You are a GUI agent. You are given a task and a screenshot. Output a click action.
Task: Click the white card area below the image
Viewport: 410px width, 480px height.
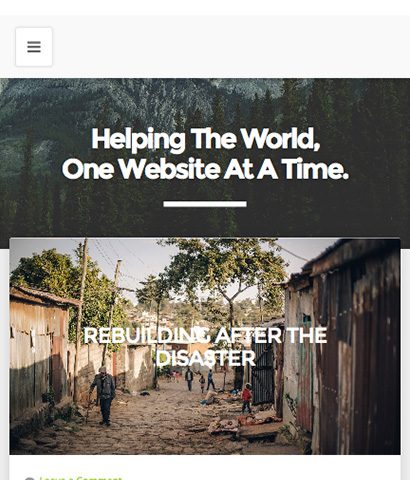pyautogui.click(x=205, y=467)
